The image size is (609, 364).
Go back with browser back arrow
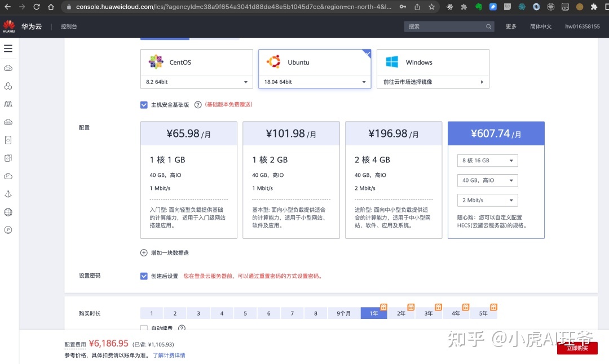point(7,7)
